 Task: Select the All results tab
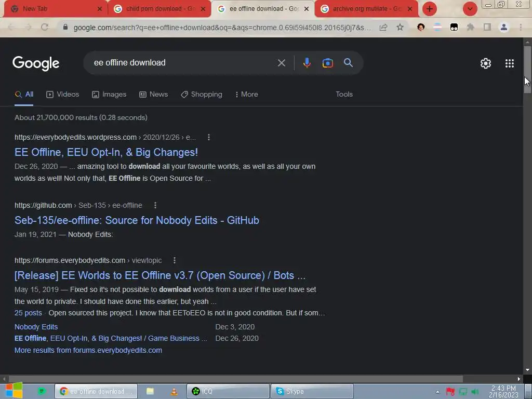click(x=24, y=95)
